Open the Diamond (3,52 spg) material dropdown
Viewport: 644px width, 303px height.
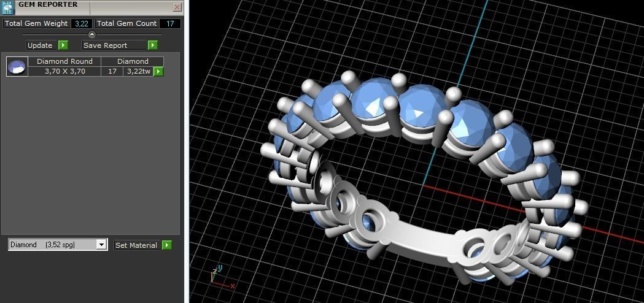pos(58,245)
